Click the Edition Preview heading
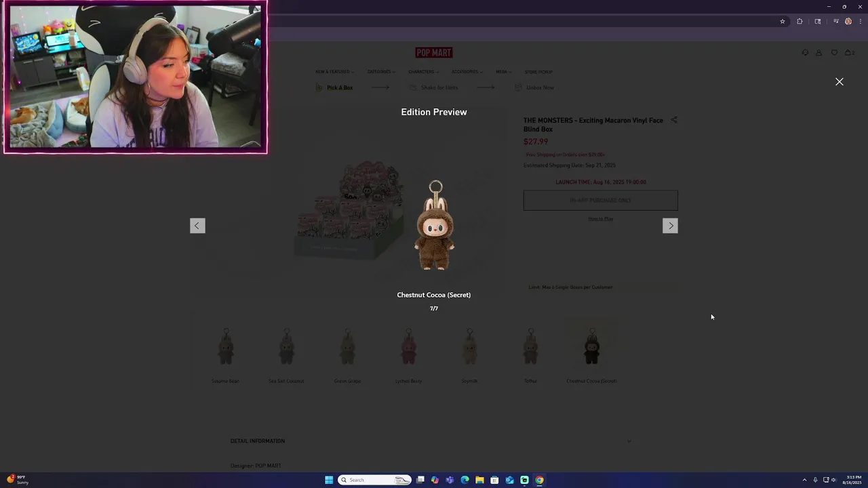This screenshot has height=488, width=868. click(434, 112)
